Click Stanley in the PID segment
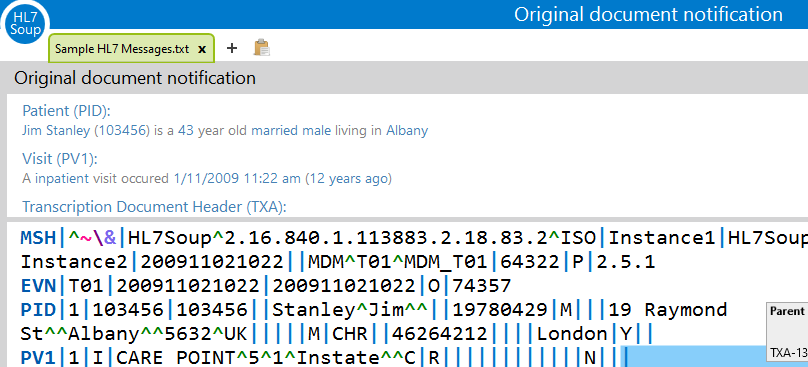Image resolution: width=808 pixels, height=367 pixels. pos(313,310)
